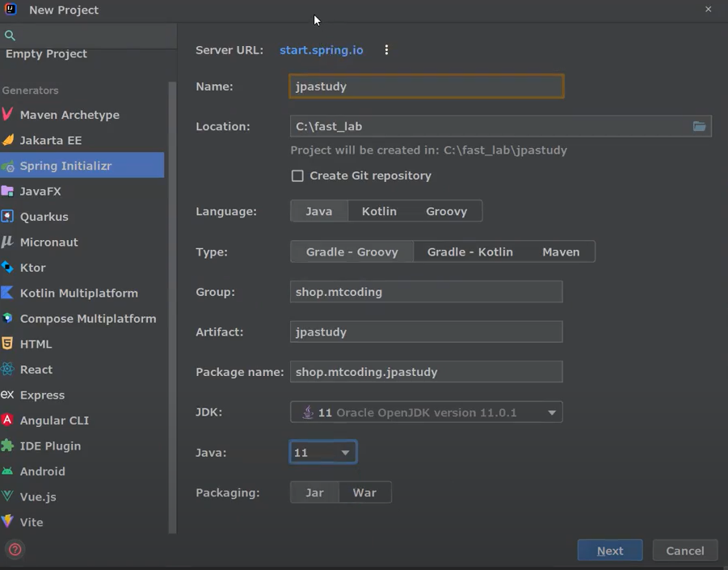Click the Kotlin Multiplatform icon
The image size is (728, 570).
click(x=7, y=293)
